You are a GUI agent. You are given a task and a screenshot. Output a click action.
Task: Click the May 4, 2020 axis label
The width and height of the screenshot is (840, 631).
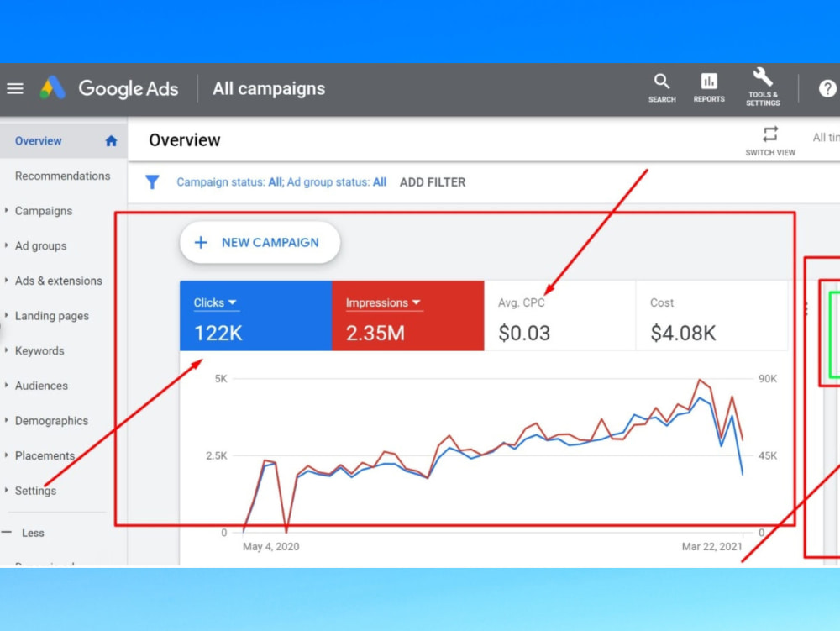point(271,547)
